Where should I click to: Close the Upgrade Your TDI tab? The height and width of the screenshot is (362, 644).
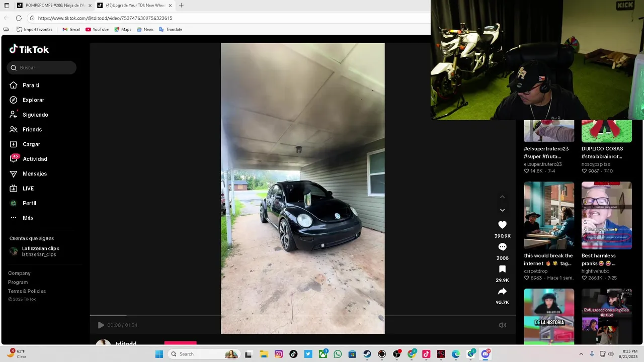click(x=170, y=6)
